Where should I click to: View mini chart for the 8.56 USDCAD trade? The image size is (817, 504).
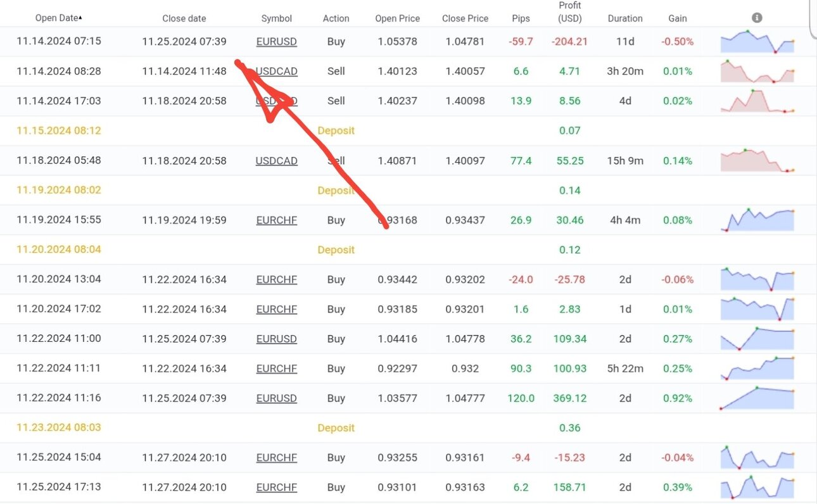click(757, 101)
